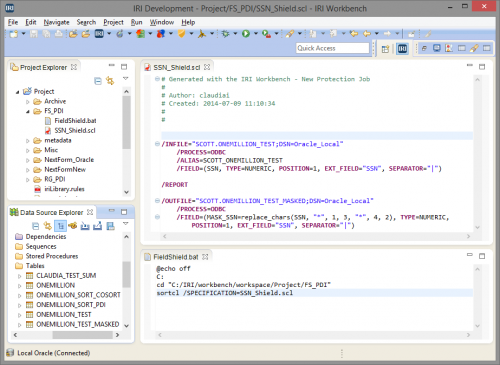
Task: Collapse the FS_PDI folder
Action: click(28, 111)
